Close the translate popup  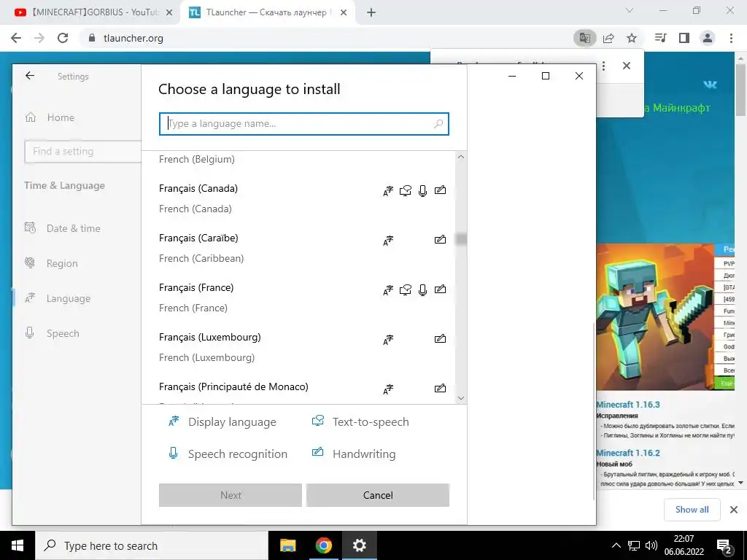pyautogui.click(x=627, y=66)
